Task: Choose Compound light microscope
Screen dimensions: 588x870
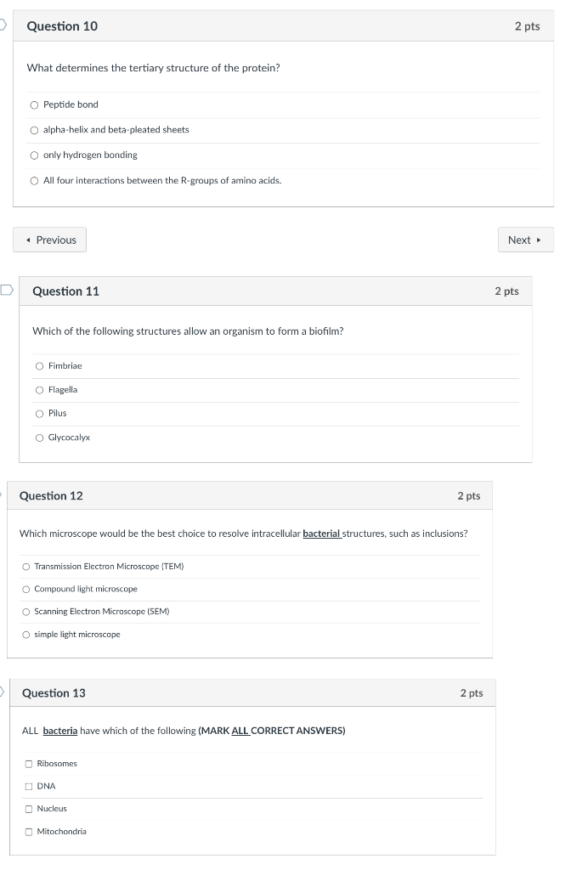Action: click(27, 589)
